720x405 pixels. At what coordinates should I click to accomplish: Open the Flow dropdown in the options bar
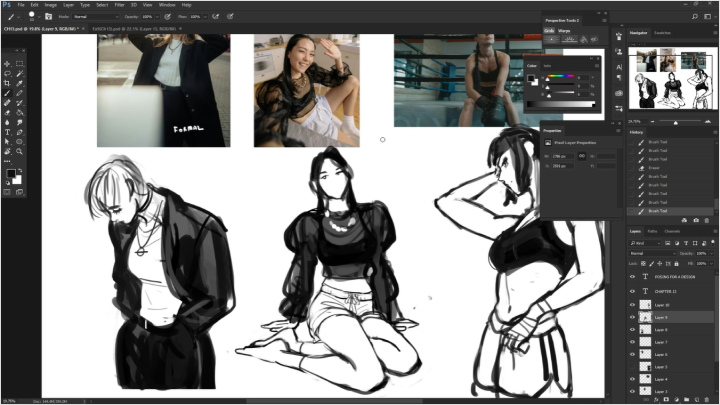pyautogui.click(x=205, y=17)
